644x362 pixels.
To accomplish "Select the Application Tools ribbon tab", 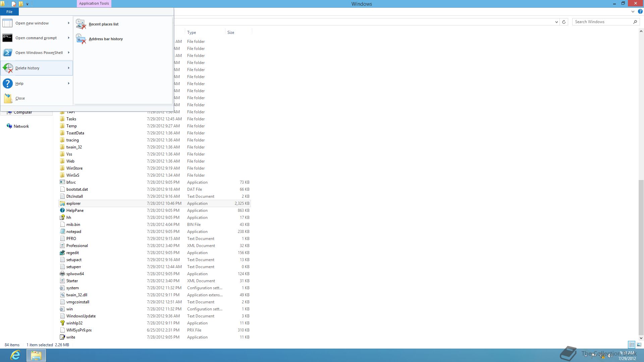I will point(94,3).
